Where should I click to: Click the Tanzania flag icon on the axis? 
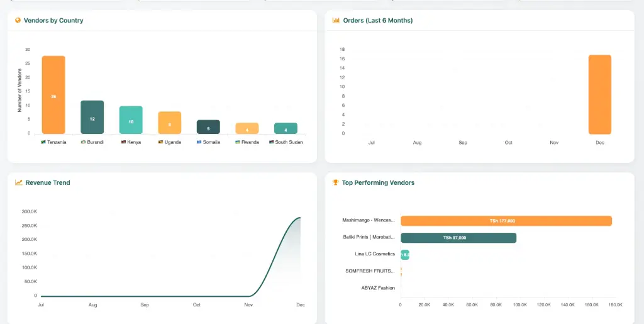click(43, 142)
